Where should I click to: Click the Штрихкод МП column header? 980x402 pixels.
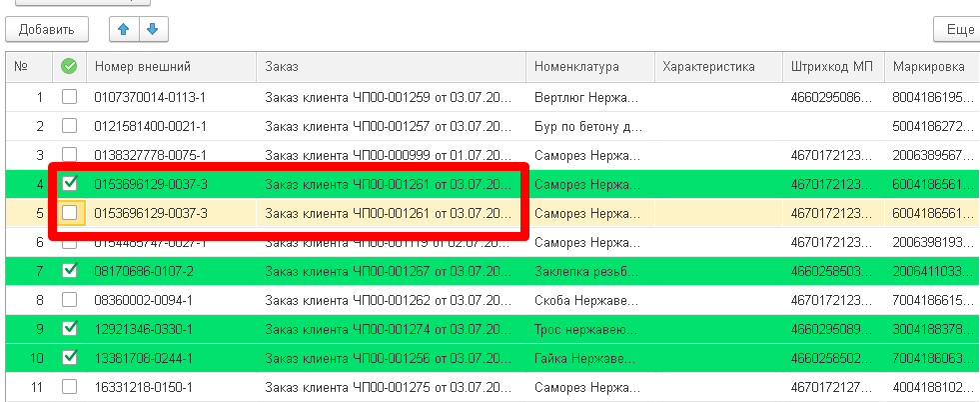click(x=834, y=66)
